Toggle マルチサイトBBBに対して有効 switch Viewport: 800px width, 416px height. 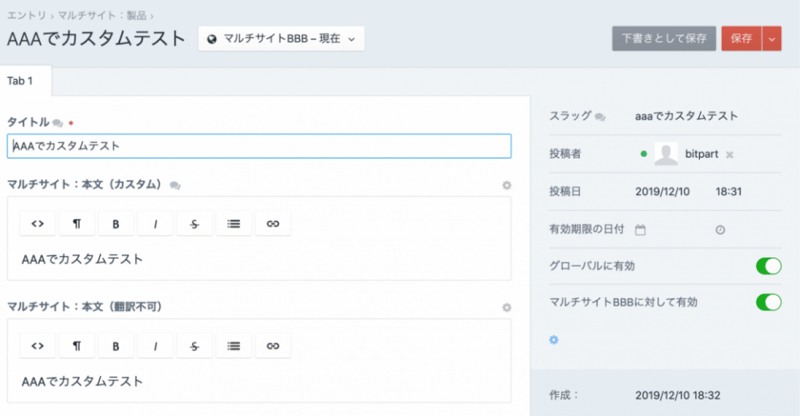(768, 301)
